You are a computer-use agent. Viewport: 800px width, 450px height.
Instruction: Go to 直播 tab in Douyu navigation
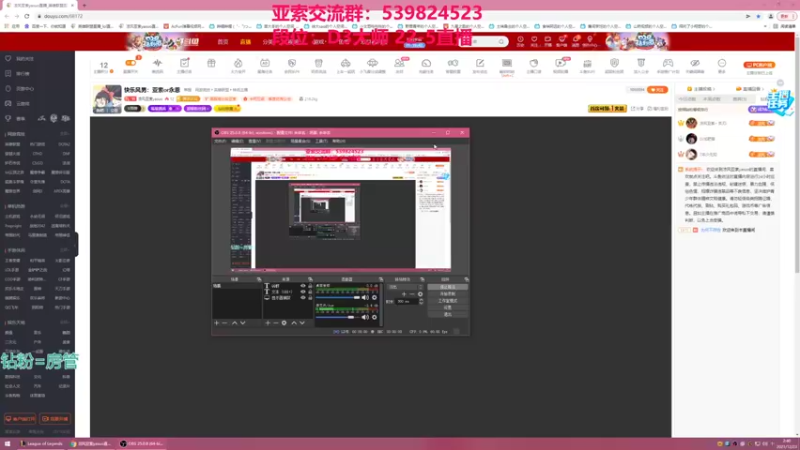245,42
